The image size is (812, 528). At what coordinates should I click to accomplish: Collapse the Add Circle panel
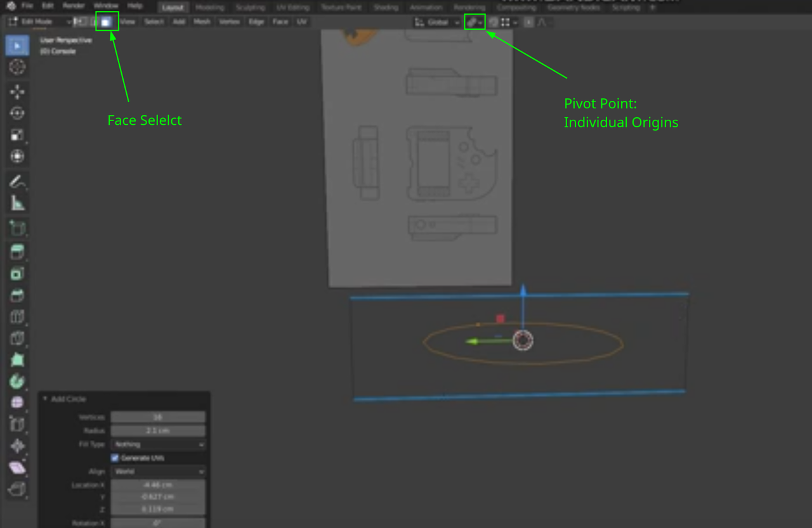pyautogui.click(x=46, y=399)
